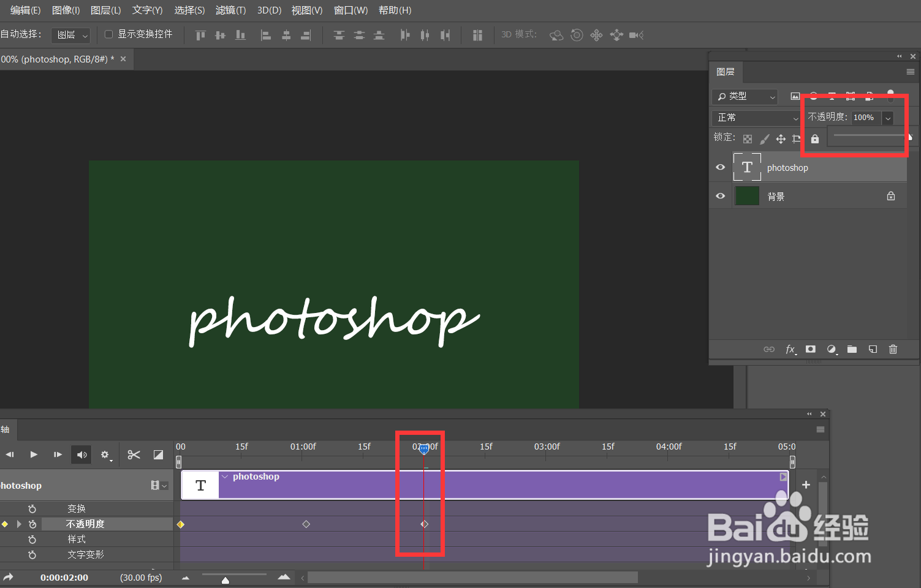Go to the timeline's next frame

[58, 454]
